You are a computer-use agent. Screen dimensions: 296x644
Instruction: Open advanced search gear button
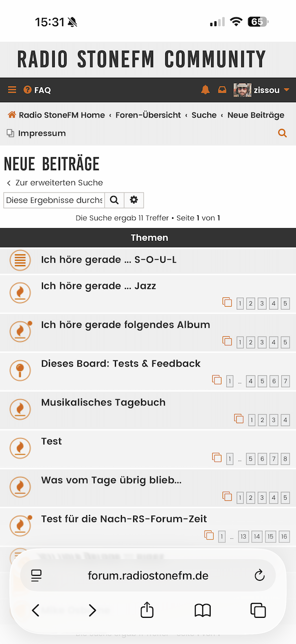point(134,200)
